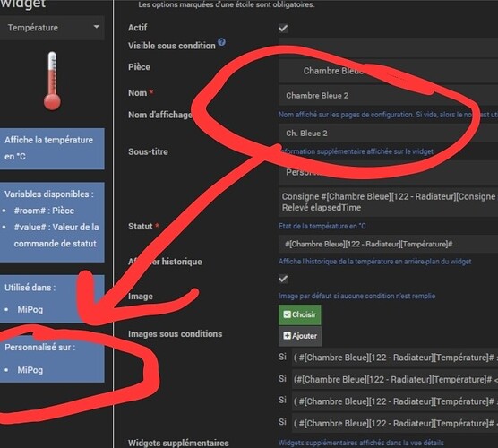Click the green Choisir image button
Screen dimensions: 498x448
coord(300,314)
